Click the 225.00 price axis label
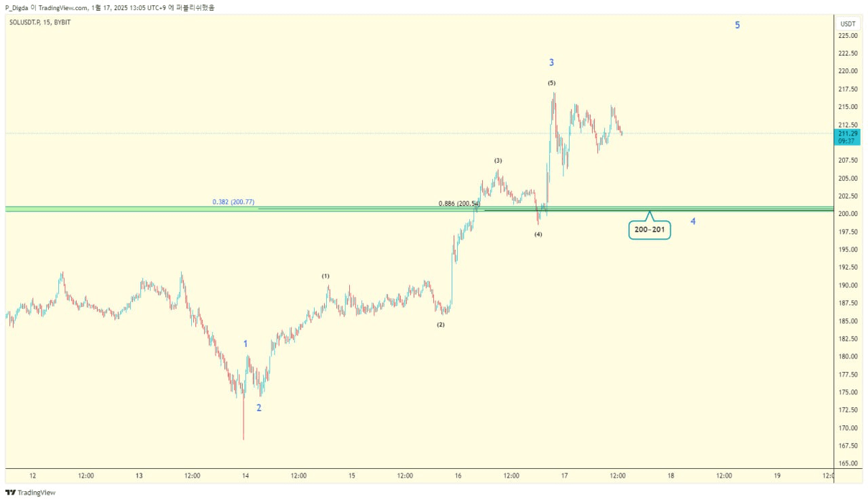 click(848, 35)
